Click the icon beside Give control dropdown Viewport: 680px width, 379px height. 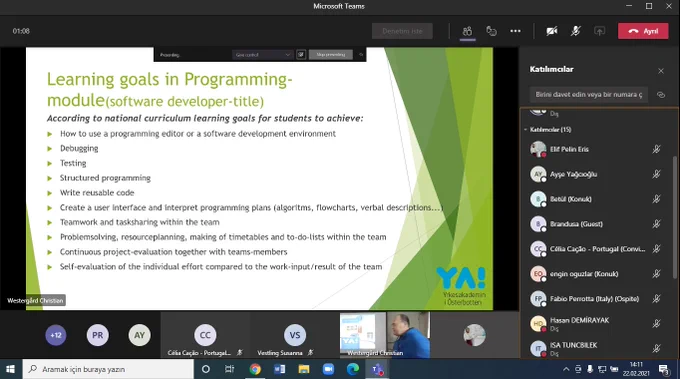301,55
